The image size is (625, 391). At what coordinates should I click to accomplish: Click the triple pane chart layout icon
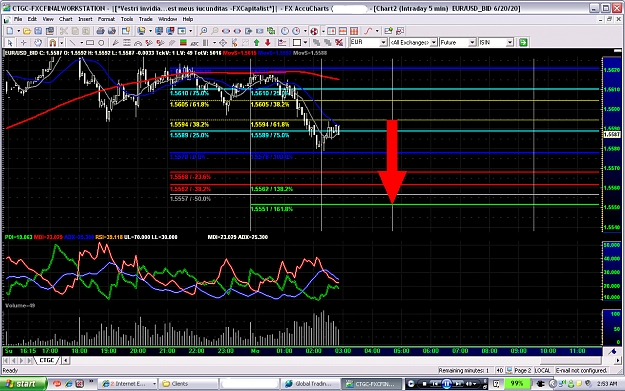pyautogui.click(x=354, y=31)
